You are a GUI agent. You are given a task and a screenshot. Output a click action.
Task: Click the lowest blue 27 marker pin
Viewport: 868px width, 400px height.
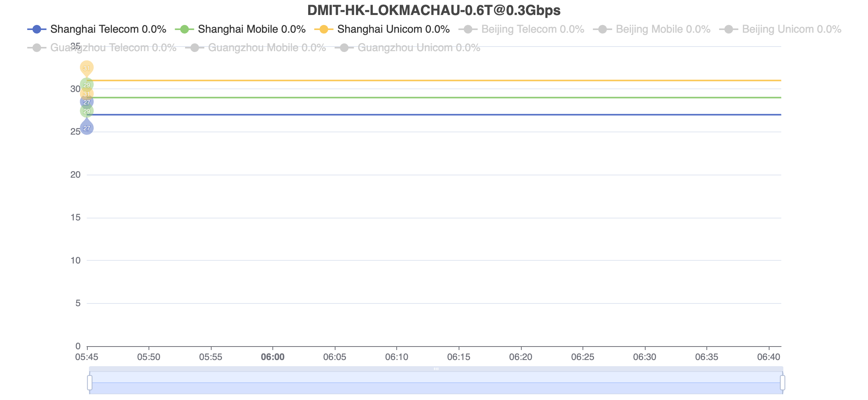pos(87,128)
